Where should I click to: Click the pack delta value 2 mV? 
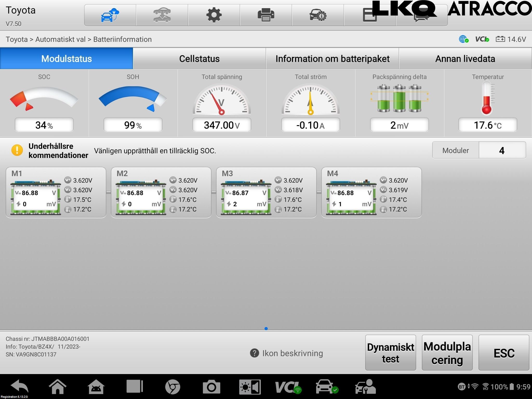[x=399, y=125]
